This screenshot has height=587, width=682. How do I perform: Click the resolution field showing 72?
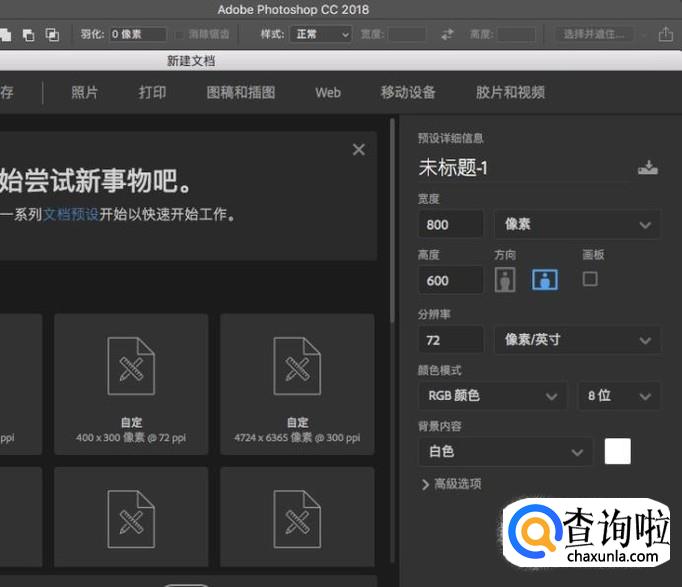(x=451, y=340)
